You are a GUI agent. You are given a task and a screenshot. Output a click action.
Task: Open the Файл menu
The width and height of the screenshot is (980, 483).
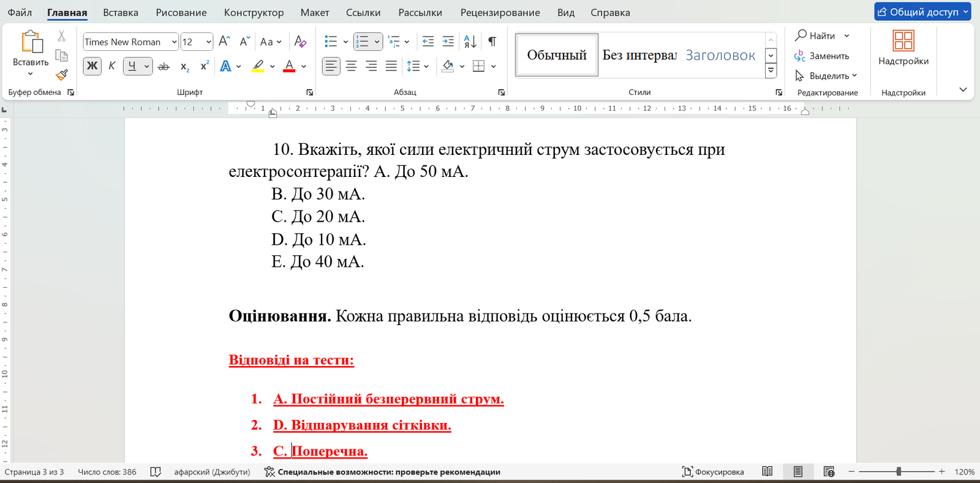pyautogui.click(x=20, y=12)
